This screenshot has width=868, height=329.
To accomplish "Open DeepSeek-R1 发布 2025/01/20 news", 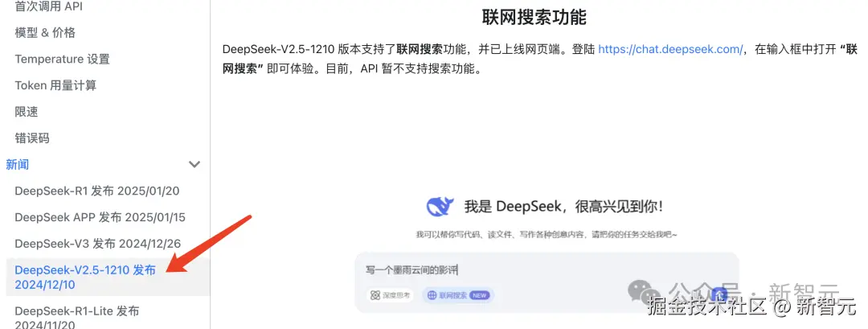I will tap(97, 191).
